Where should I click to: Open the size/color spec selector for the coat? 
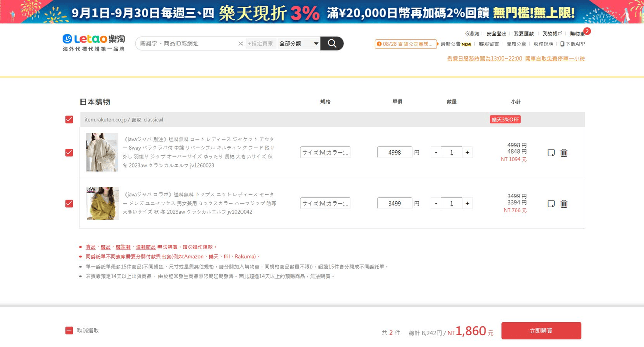point(325,152)
